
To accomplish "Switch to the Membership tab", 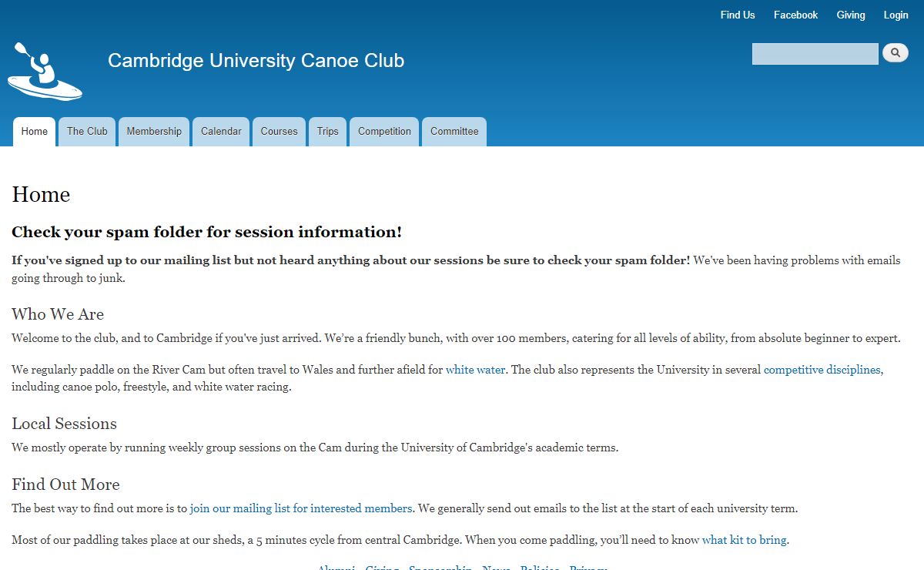I will pos(154,132).
